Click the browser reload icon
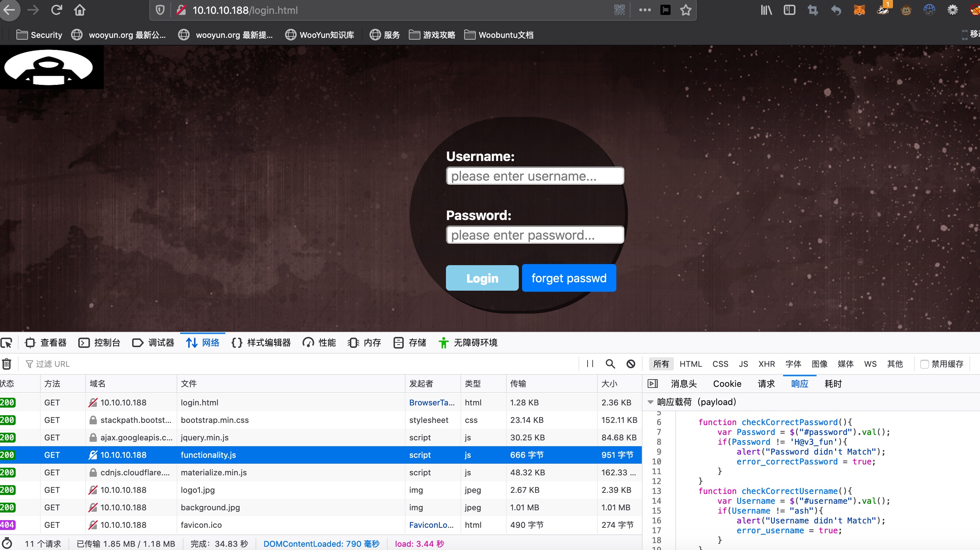Image resolution: width=980 pixels, height=550 pixels. coord(56,10)
